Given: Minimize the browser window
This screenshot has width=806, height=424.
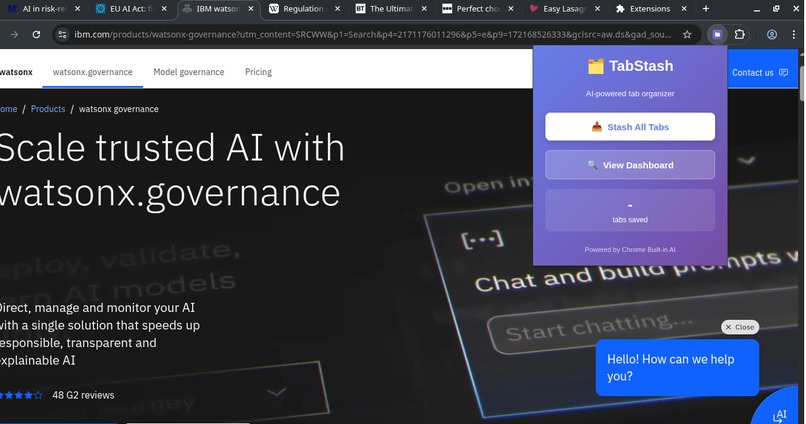Looking at the screenshot, I should [x=757, y=9].
